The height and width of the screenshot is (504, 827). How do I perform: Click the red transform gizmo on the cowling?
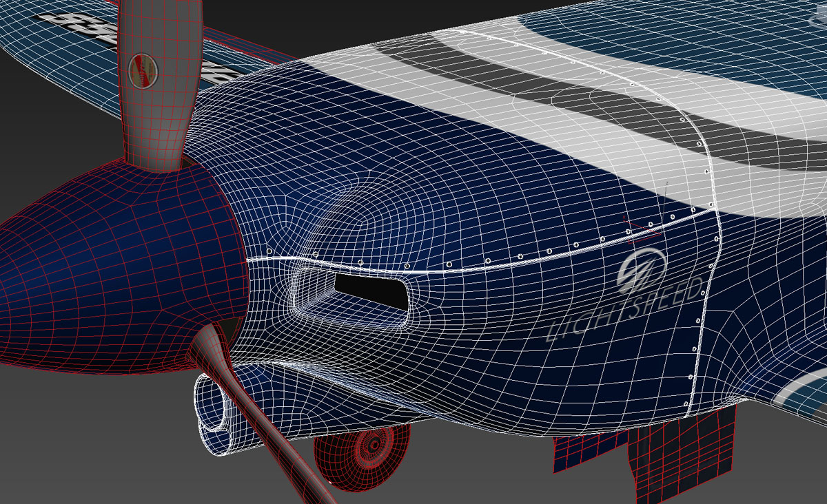pos(642,229)
